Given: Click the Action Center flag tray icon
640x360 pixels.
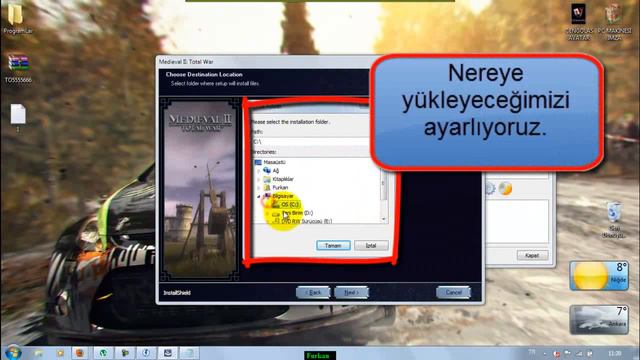Looking at the screenshot, I should pyautogui.click(x=567, y=353).
